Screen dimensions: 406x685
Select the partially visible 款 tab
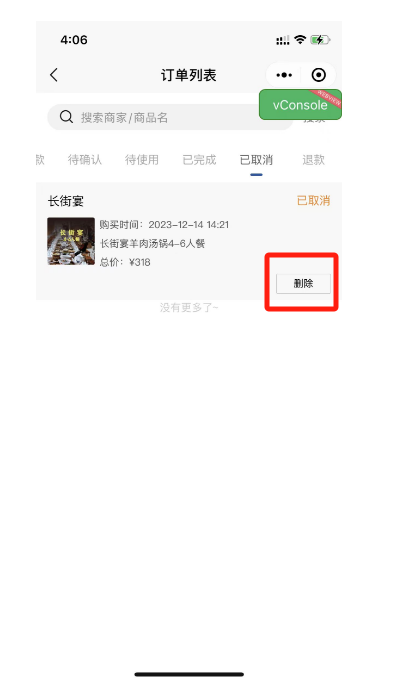pyautogui.click(x=40, y=160)
